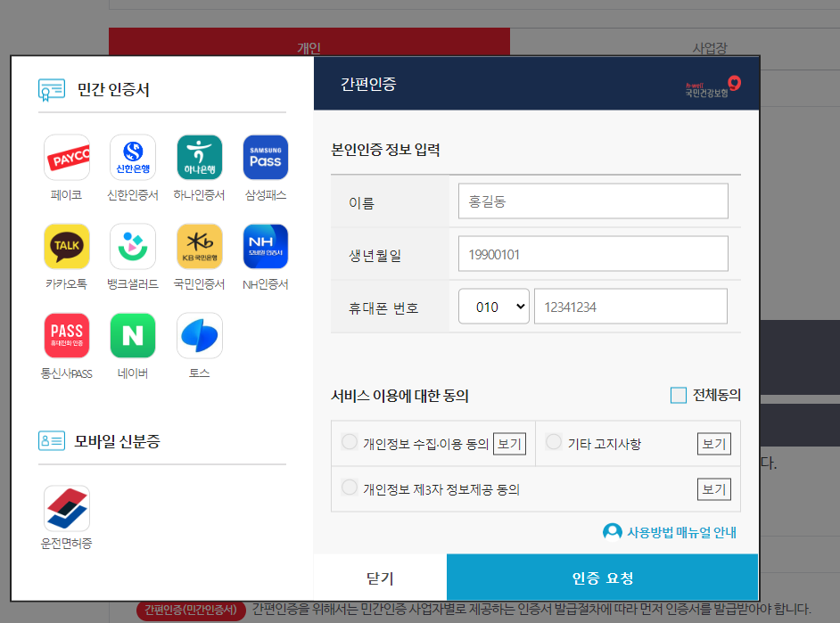Click the 국민건강보험 logo in header
Viewport: 840px width, 623px height.
click(x=713, y=86)
